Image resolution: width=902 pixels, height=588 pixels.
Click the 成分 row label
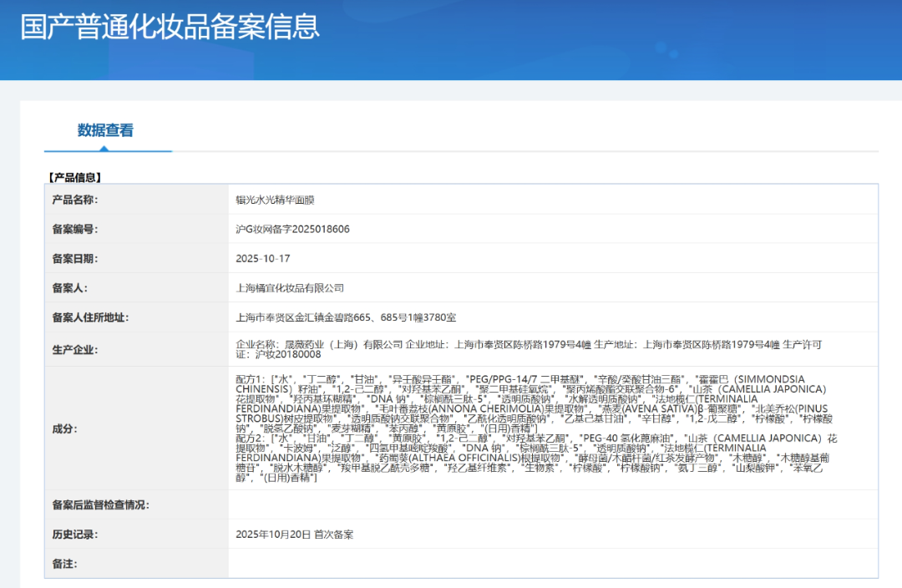64,428
